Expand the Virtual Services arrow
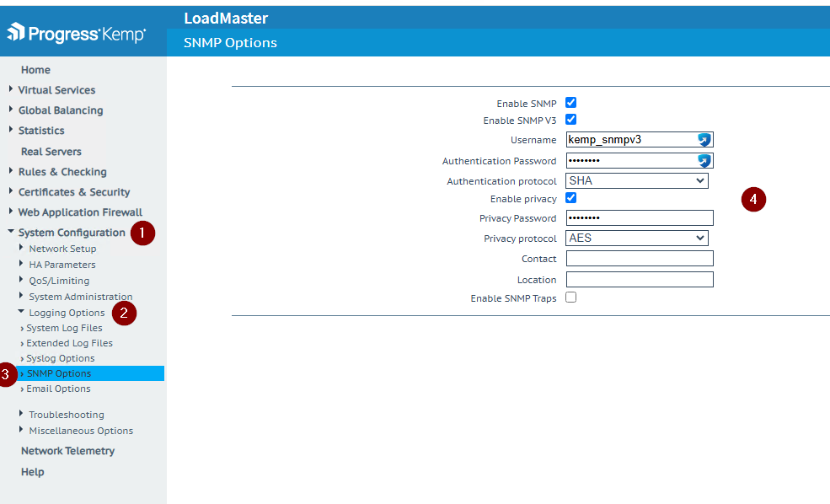 click(x=11, y=89)
